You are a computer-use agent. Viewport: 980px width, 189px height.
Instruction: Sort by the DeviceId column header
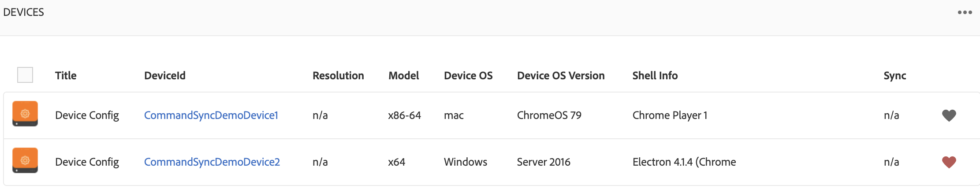pos(165,76)
